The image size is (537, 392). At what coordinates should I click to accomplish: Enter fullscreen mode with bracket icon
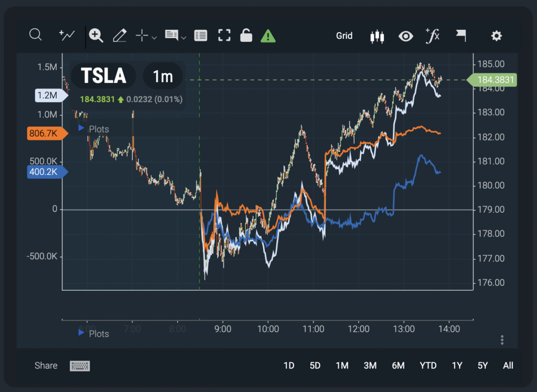(224, 36)
